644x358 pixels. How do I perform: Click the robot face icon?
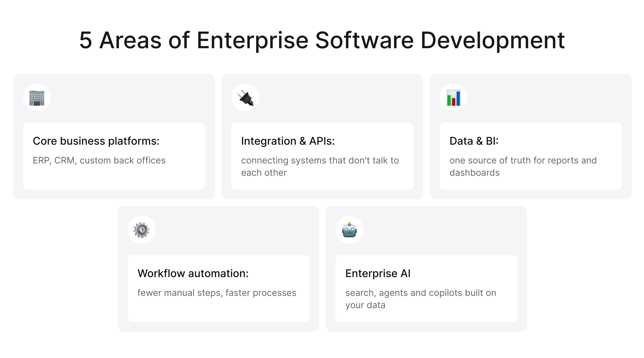349,230
